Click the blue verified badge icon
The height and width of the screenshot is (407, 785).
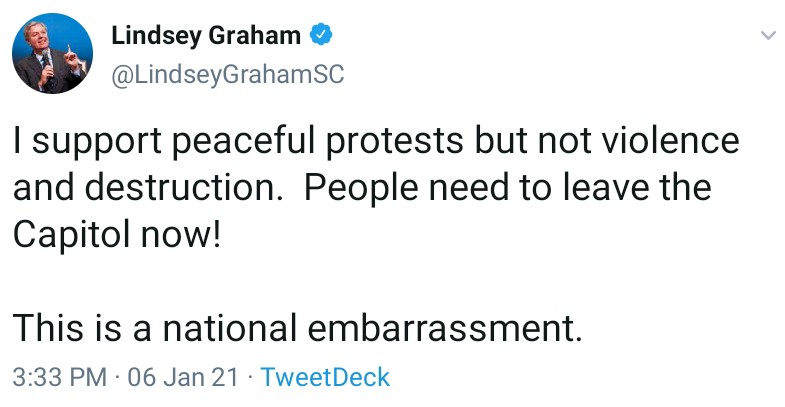tap(320, 35)
